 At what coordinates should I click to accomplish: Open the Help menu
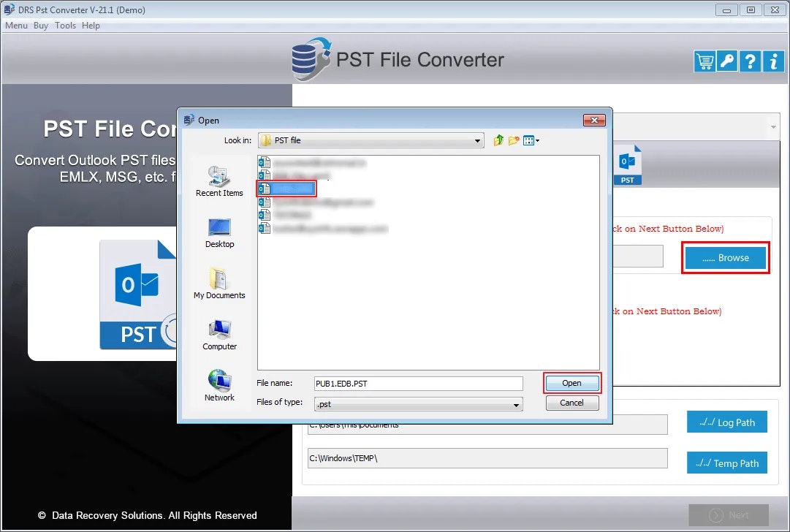tap(91, 25)
